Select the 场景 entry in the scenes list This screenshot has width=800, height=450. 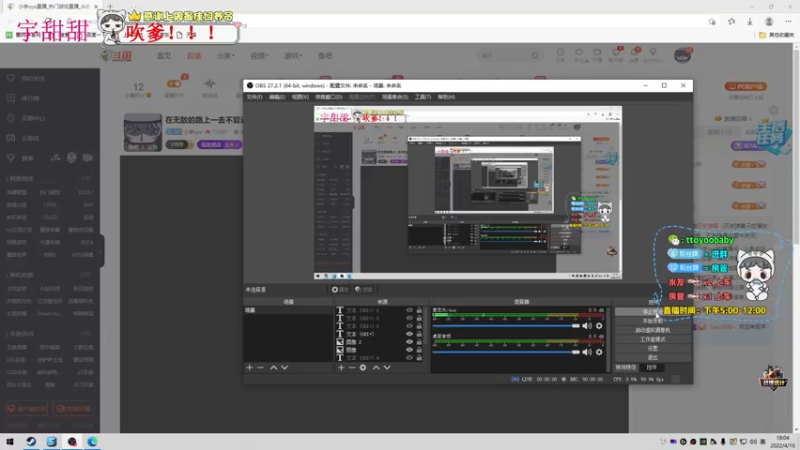pos(288,310)
